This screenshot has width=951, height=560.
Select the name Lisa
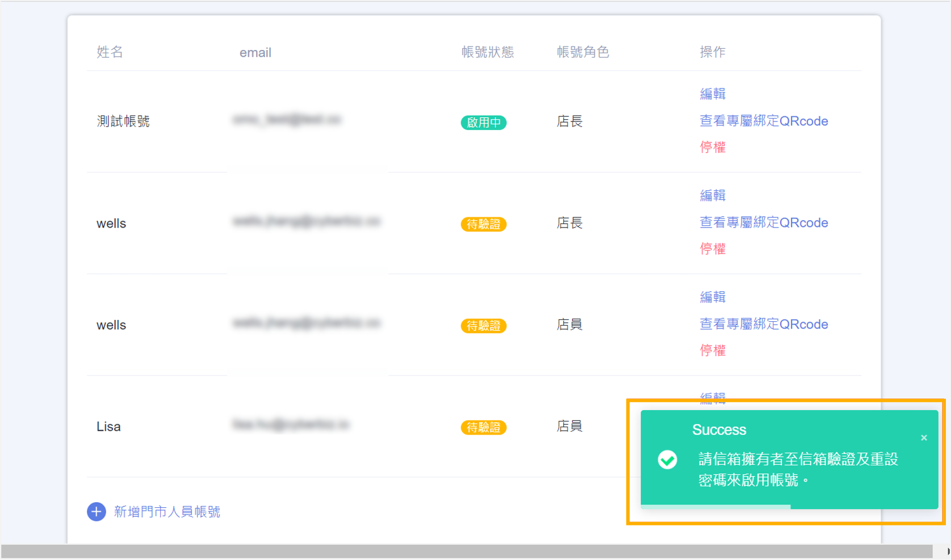pyautogui.click(x=108, y=427)
